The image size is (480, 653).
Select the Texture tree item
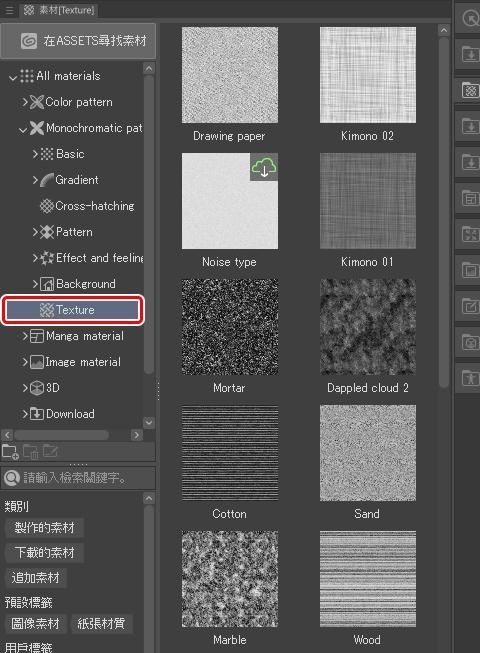73,310
